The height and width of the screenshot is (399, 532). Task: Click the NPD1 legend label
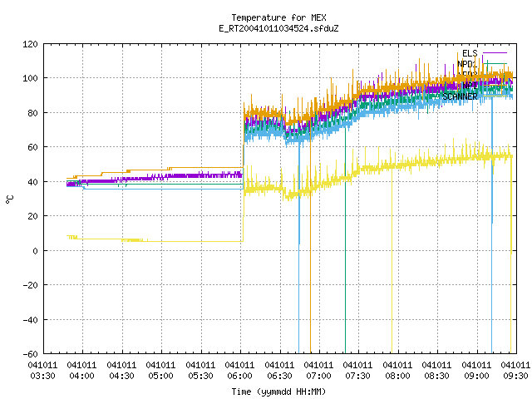click(467, 64)
